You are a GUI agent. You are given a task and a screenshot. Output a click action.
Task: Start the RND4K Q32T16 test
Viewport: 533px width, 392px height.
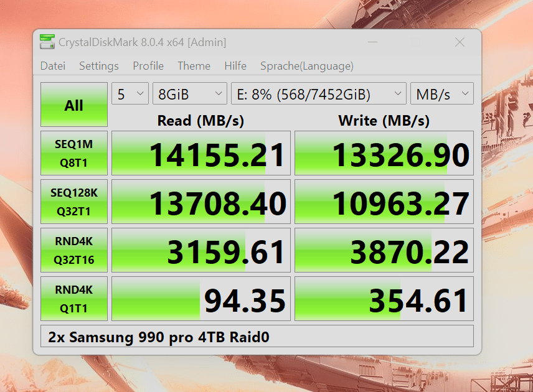[x=74, y=250]
